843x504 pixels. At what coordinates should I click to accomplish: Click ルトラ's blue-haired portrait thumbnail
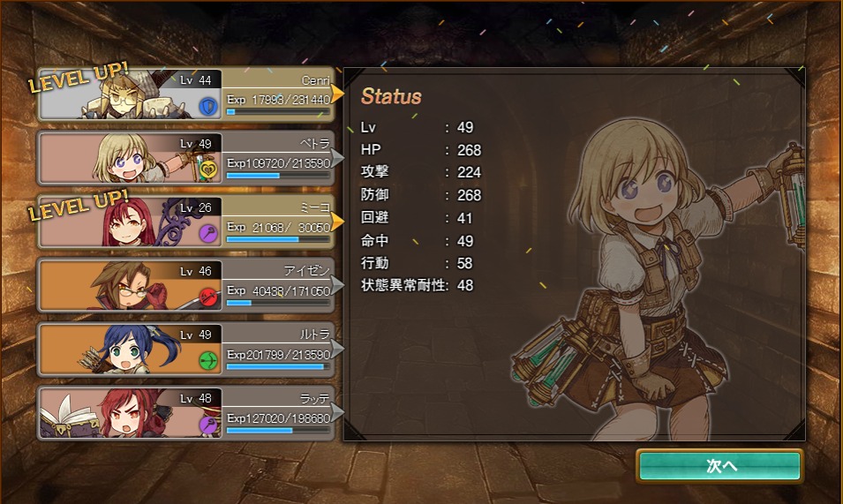(x=131, y=349)
